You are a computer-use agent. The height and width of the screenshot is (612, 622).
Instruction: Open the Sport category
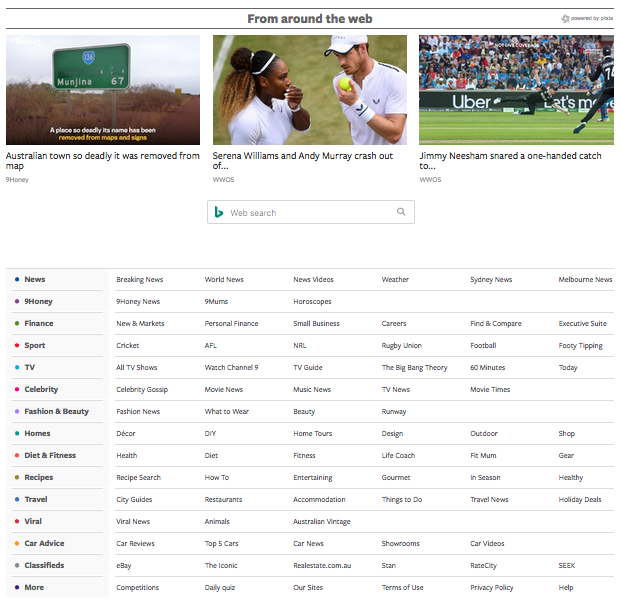tap(35, 345)
